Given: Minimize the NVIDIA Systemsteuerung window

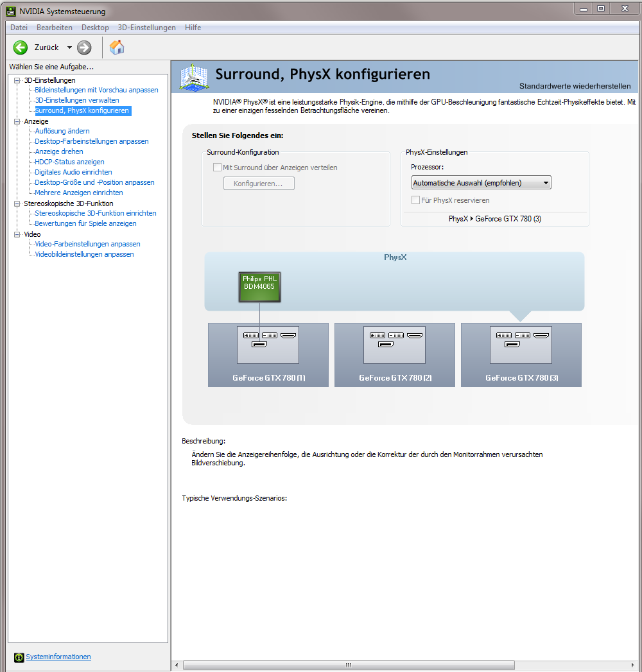Looking at the screenshot, I should coord(584,9).
